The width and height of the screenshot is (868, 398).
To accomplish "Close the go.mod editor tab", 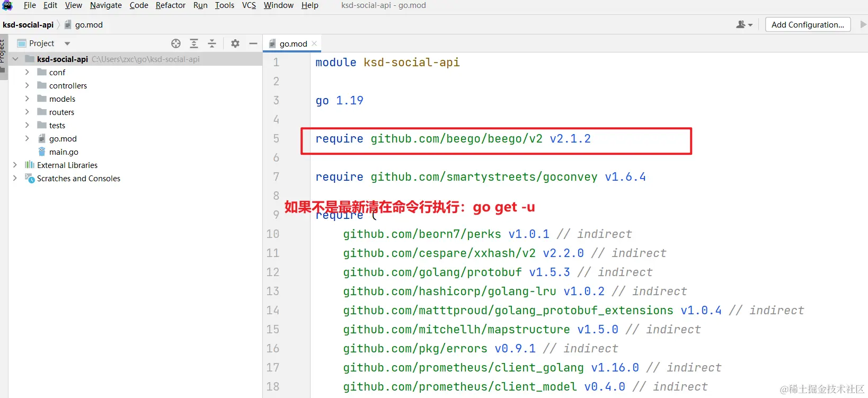I will pos(314,43).
